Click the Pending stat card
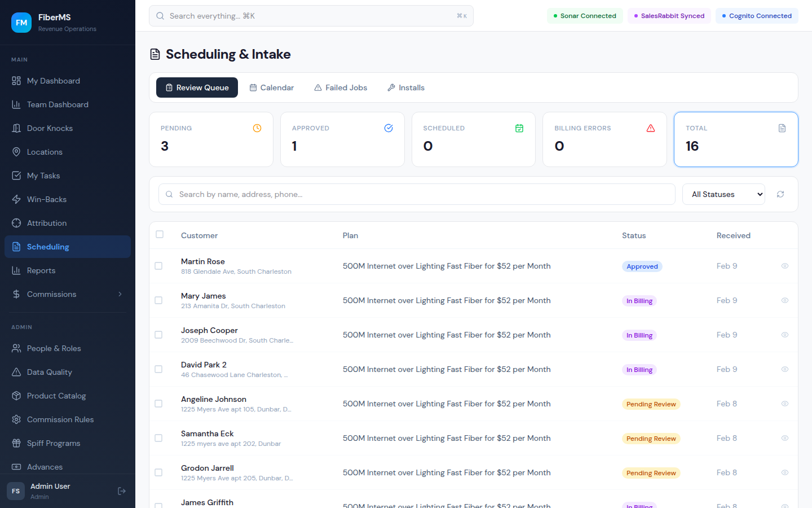The height and width of the screenshot is (508, 812). [211, 139]
